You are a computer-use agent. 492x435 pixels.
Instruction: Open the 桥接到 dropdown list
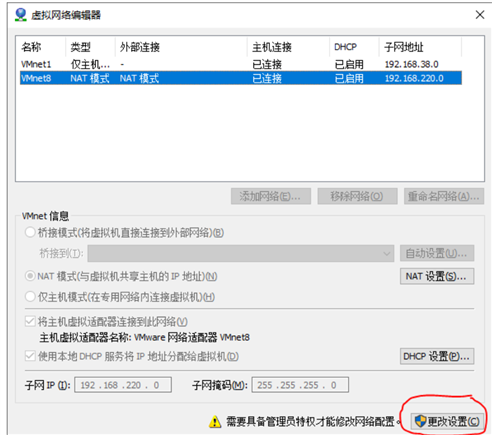pyautogui.click(x=241, y=254)
